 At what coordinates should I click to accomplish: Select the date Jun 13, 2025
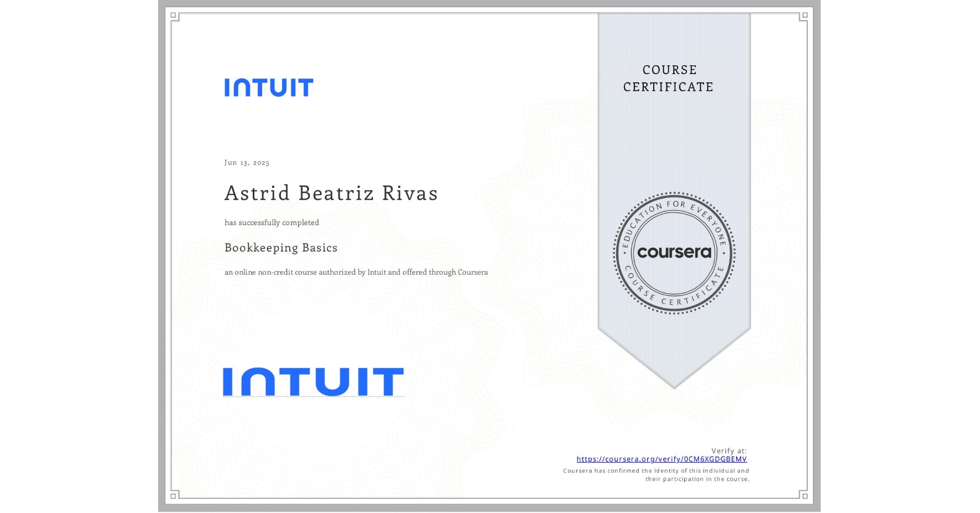(247, 163)
